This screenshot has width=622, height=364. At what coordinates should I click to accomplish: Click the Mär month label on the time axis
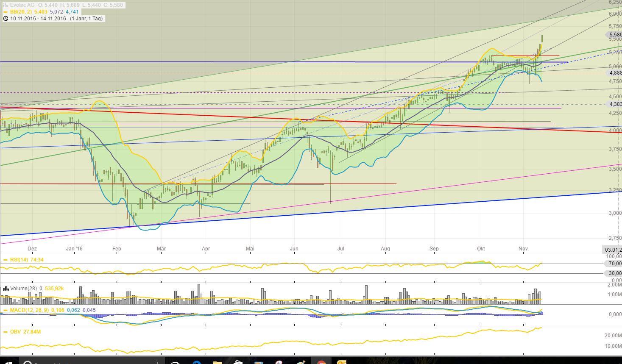click(161, 249)
